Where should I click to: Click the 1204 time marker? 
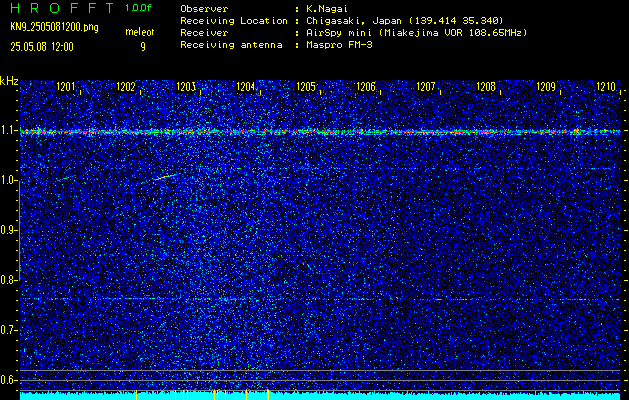point(246,87)
